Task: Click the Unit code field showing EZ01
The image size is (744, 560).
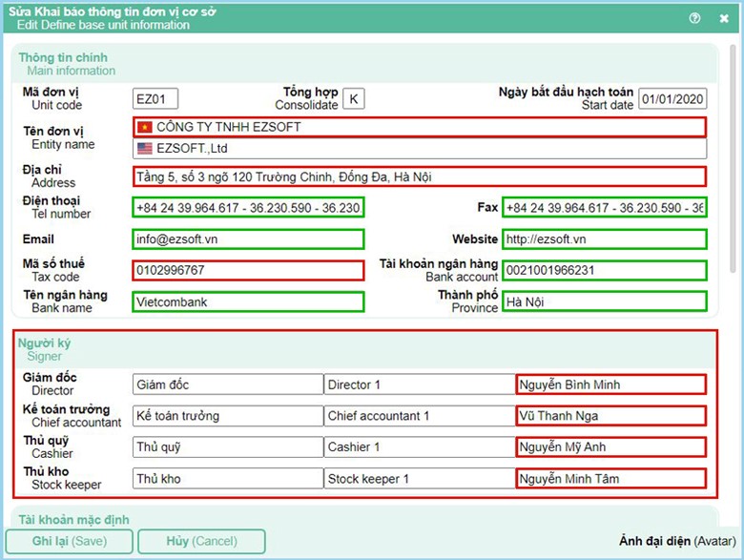Action: click(155, 99)
